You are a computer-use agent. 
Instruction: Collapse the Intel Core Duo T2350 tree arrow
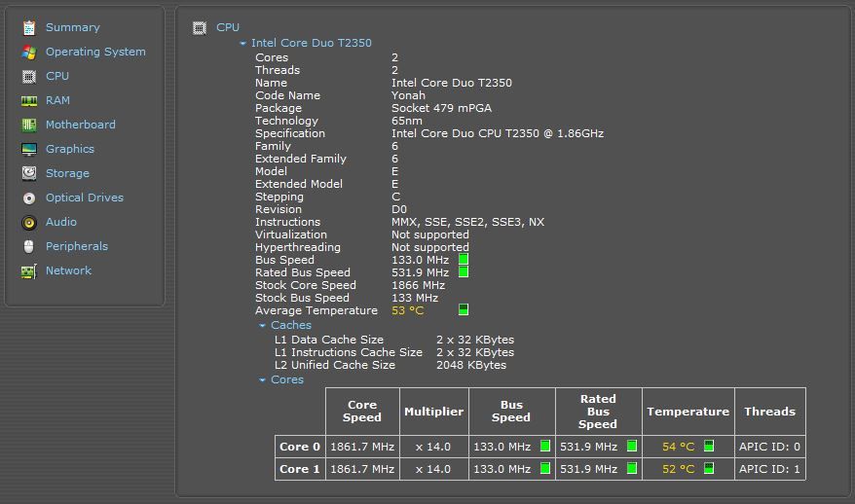point(243,43)
